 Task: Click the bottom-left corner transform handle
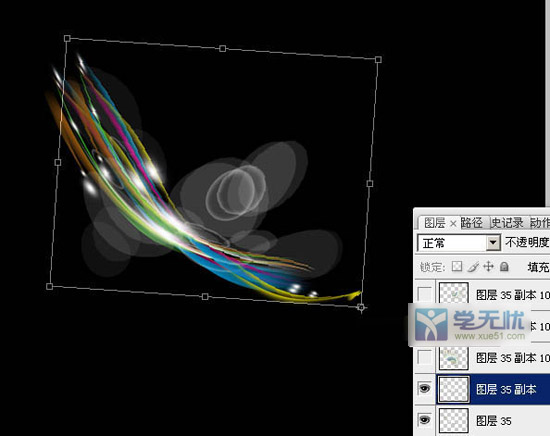pos(49,287)
